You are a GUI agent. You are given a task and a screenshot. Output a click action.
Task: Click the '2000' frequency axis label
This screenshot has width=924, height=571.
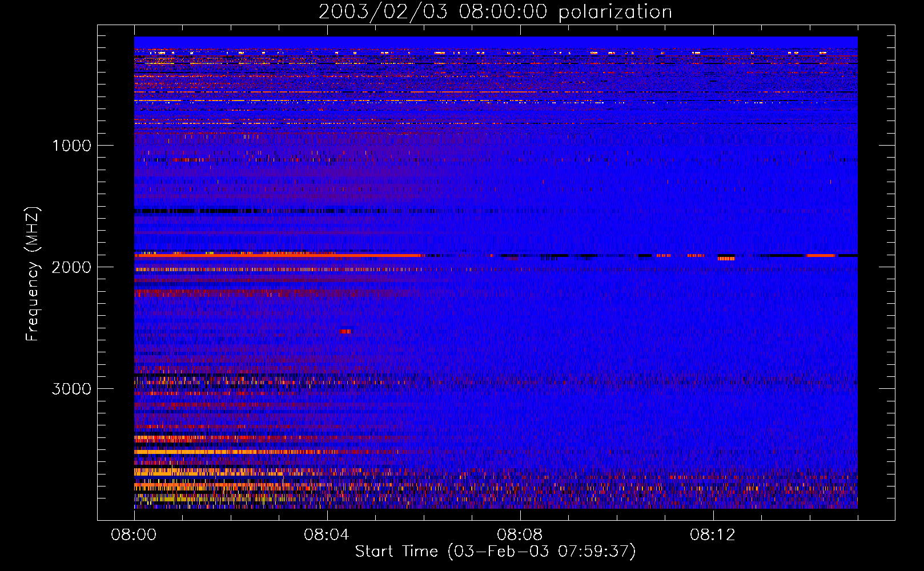coord(71,267)
